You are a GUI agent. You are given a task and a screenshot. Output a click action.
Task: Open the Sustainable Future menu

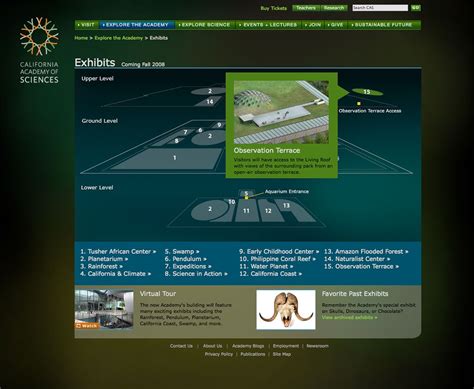(384, 25)
